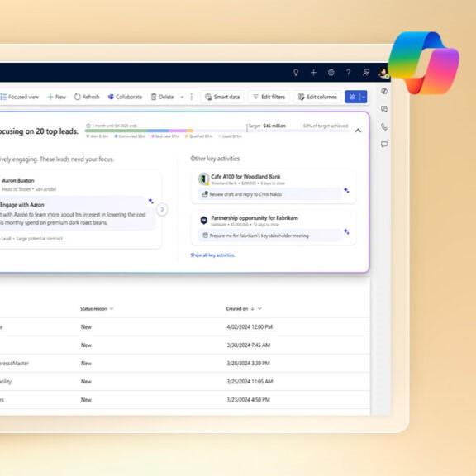476x476 pixels.
Task: Click the Smart data button
Action: (222, 97)
